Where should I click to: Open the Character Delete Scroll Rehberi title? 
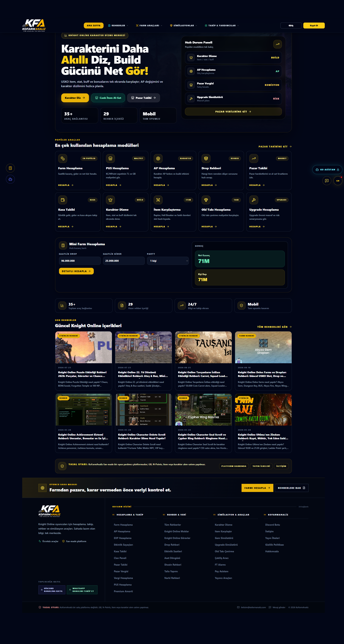[x=142, y=436]
